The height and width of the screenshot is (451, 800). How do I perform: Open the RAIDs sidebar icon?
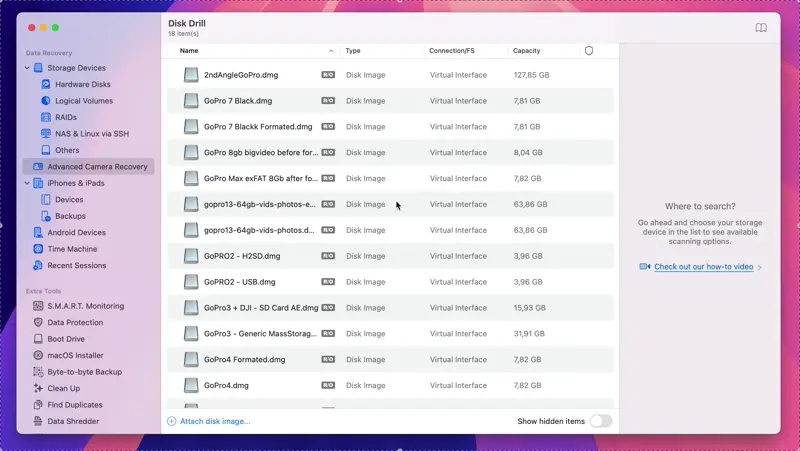pos(46,117)
